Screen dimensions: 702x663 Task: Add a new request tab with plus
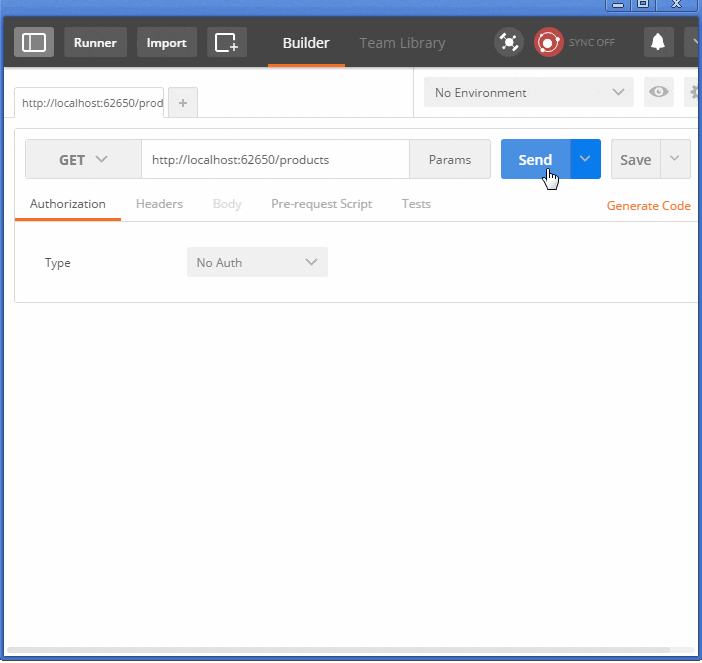[183, 103]
